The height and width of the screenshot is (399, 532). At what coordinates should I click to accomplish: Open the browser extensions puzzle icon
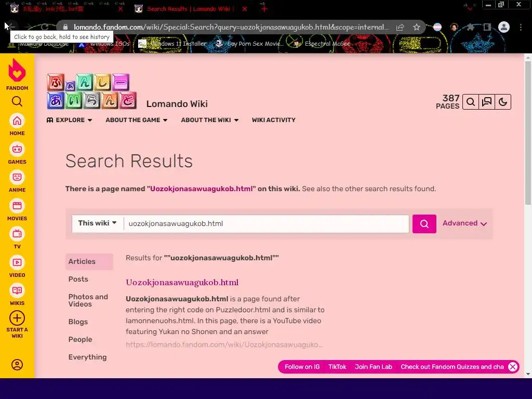(x=471, y=27)
